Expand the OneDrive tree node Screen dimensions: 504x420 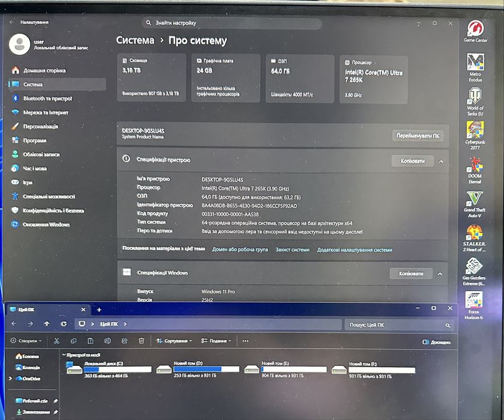11,379
